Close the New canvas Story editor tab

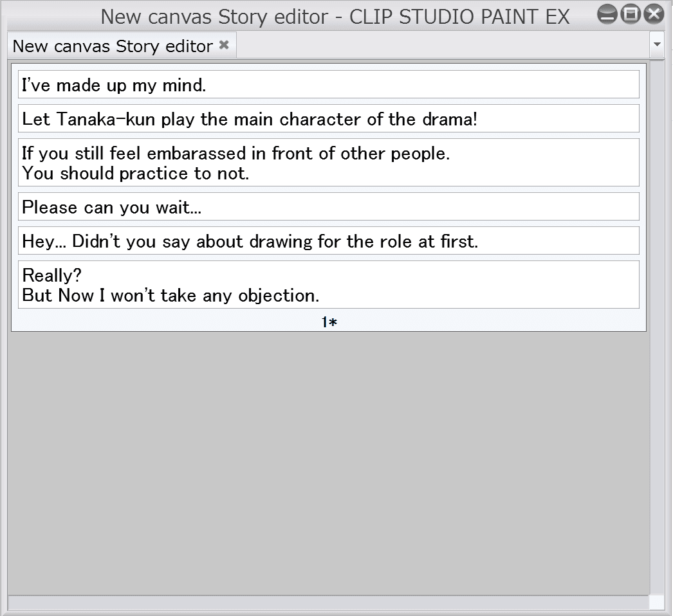point(224,45)
